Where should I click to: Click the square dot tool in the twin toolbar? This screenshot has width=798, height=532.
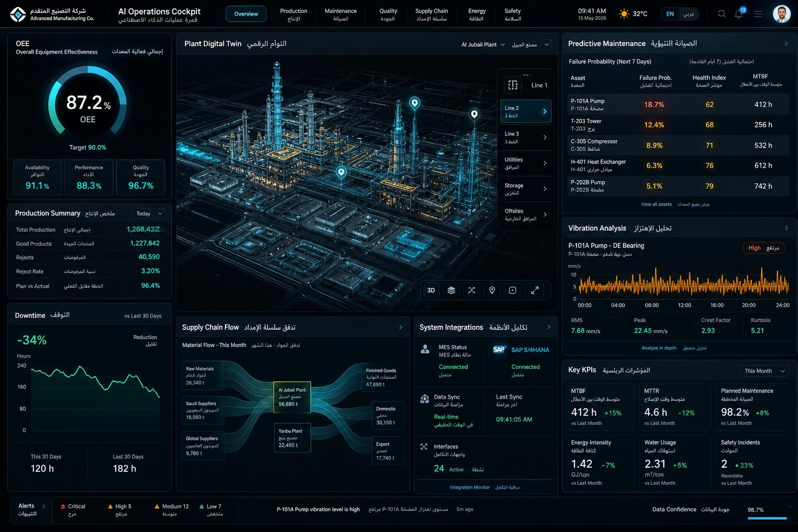pyautogui.click(x=512, y=290)
